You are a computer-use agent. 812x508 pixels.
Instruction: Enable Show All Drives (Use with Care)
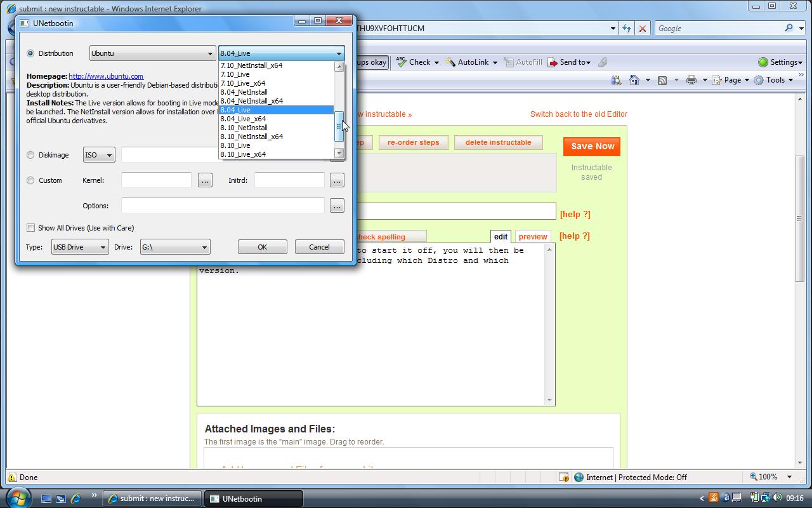pos(30,227)
